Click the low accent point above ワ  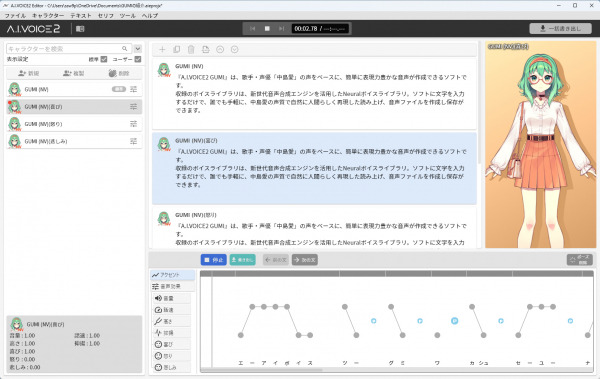point(437,335)
